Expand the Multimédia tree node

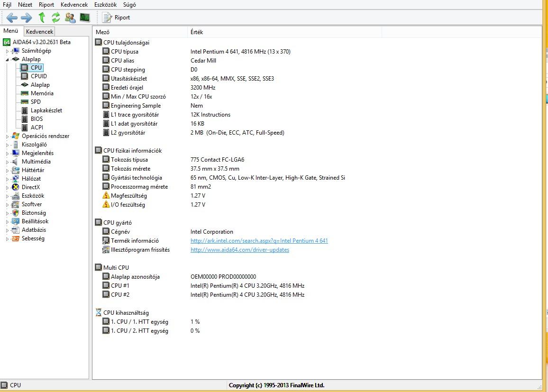point(7,162)
